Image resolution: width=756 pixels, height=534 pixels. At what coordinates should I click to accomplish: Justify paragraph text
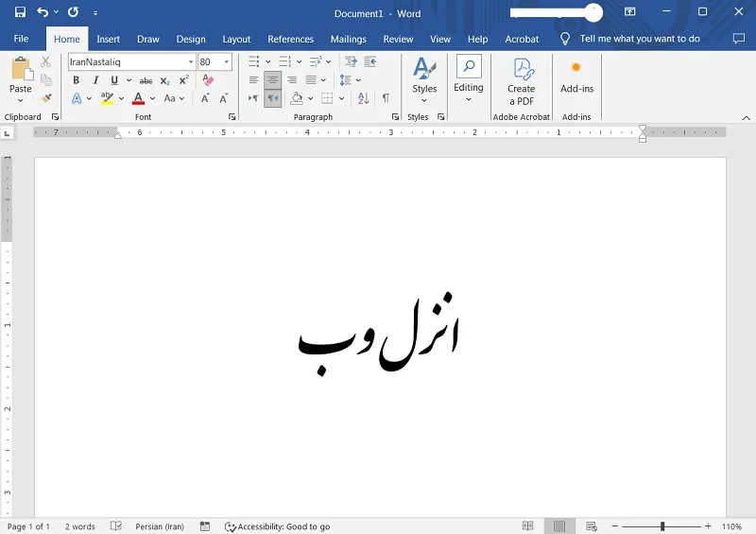click(311, 80)
